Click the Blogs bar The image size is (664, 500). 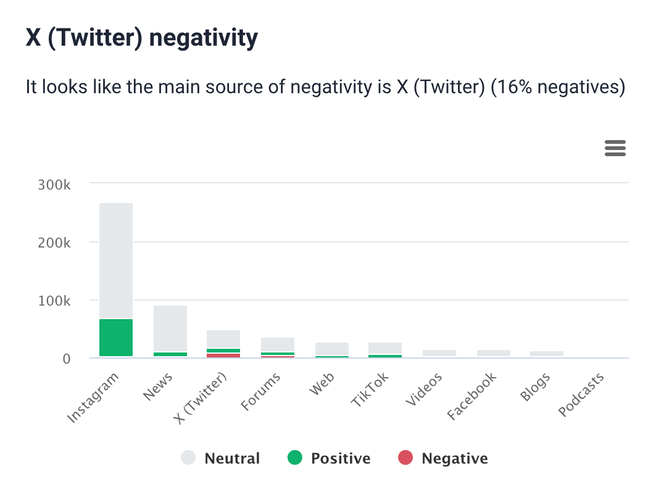pyautogui.click(x=547, y=354)
